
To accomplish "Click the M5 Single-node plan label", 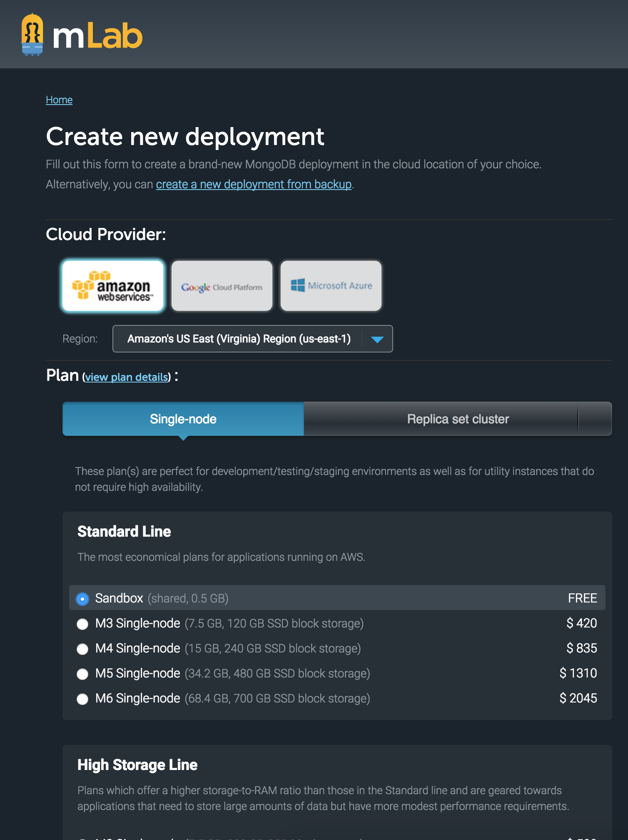I will point(138,673).
